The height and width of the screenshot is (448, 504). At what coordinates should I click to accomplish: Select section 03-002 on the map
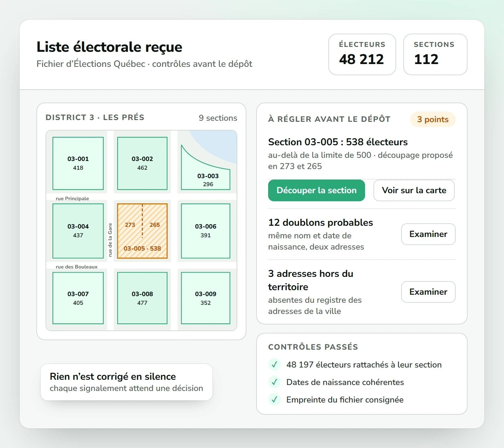(x=142, y=163)
